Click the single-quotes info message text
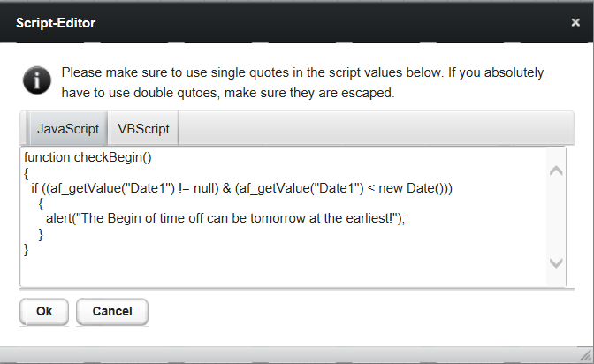This screenshot has height=364, width=594. pyautogui.click(x=302, y=82)
